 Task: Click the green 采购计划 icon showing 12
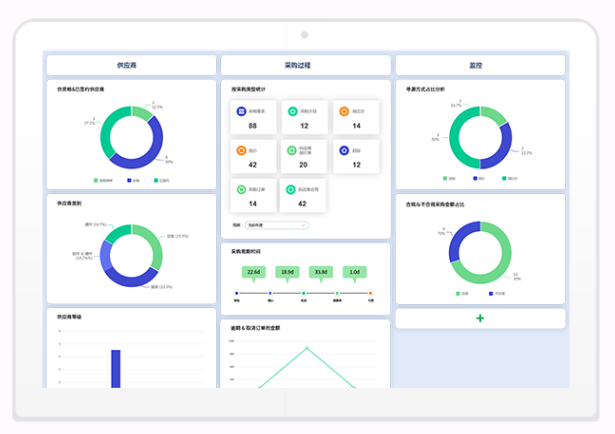[x=293, y=112]
